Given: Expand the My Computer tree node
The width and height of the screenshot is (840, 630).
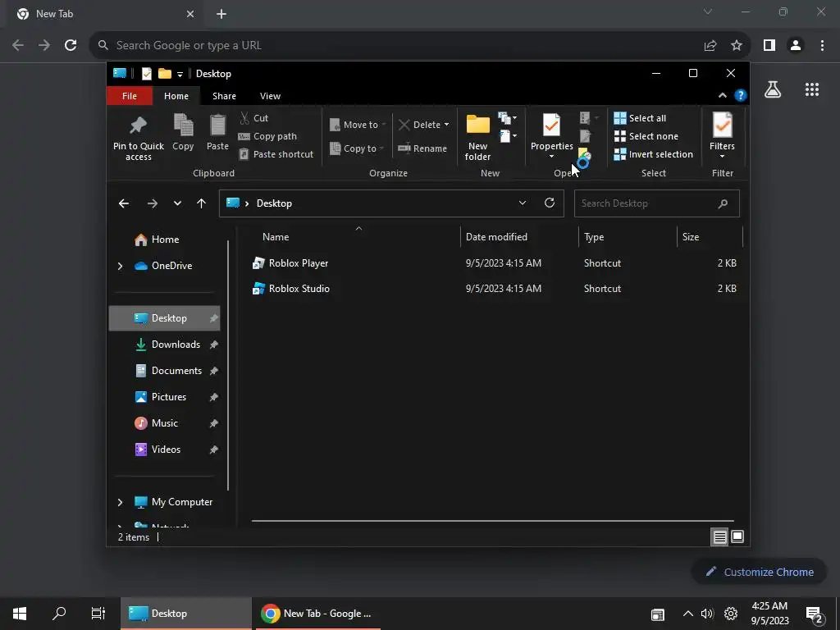Looking at the screenshot, I should (120, 502).
